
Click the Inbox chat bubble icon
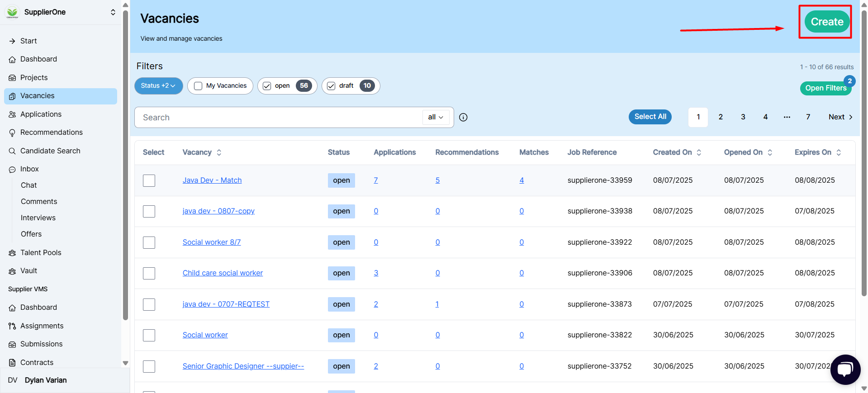(x=12, y=170)
